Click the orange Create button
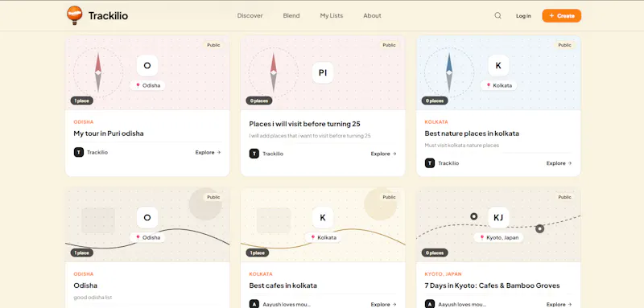644x308 pixels. [x=561, y=15]
